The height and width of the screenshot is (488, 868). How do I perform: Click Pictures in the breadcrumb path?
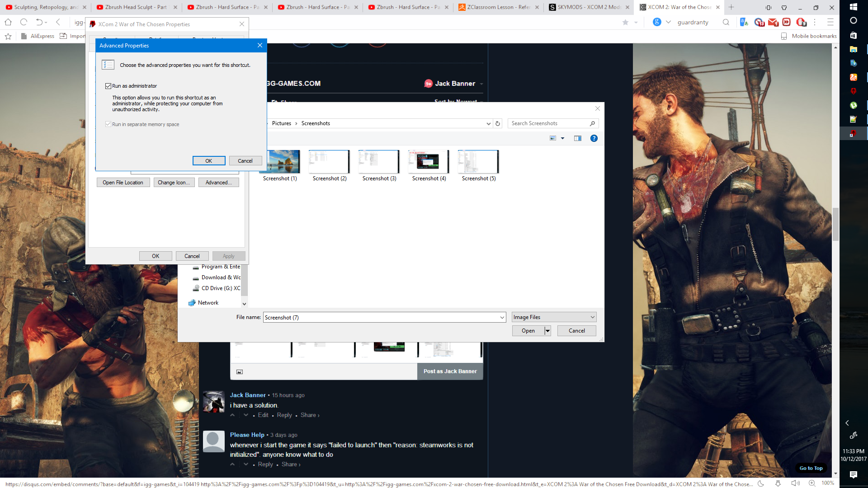point(282,123)
